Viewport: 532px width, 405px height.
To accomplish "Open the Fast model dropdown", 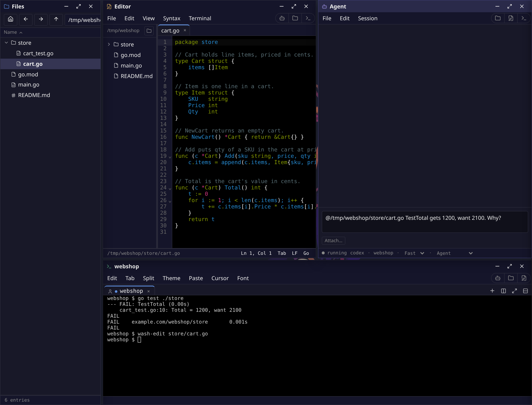I will coord(414,253).
